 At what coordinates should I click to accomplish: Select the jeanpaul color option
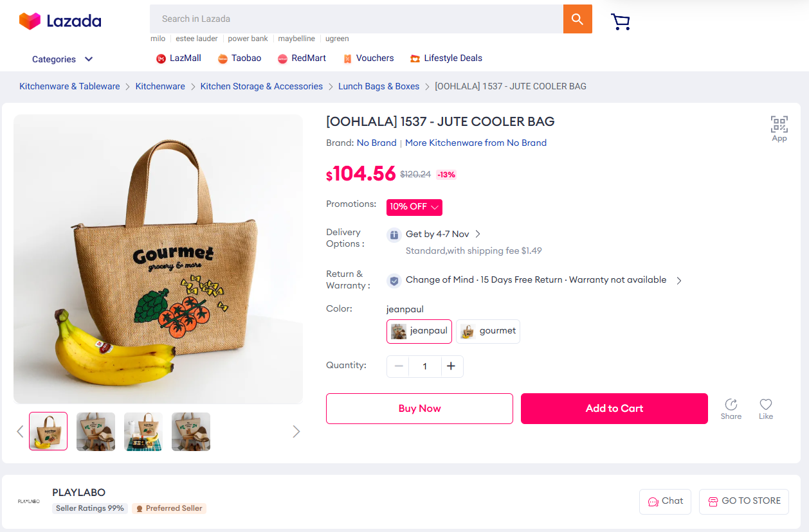(x=419, y=331)
